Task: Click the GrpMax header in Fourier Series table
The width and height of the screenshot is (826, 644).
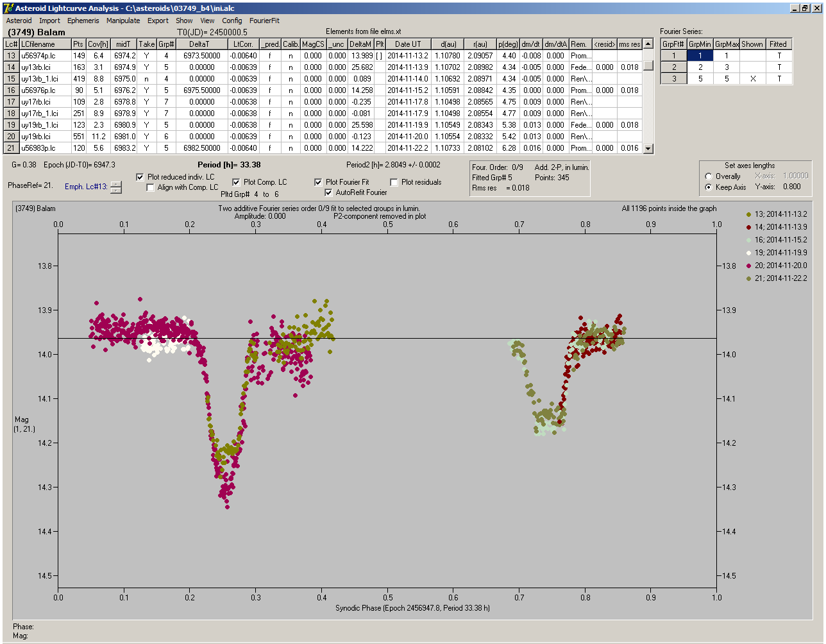Action: coord(727,44)
